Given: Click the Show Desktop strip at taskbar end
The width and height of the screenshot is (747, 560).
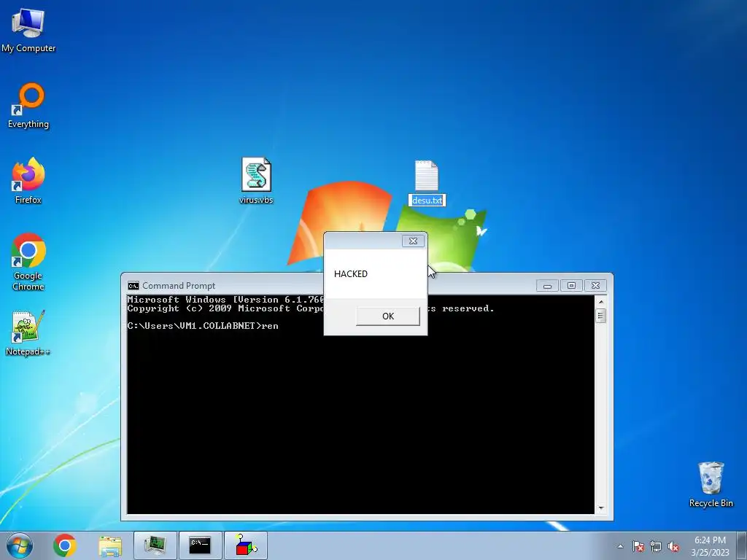Looking at the screenshot, I should tap(742, 545).
